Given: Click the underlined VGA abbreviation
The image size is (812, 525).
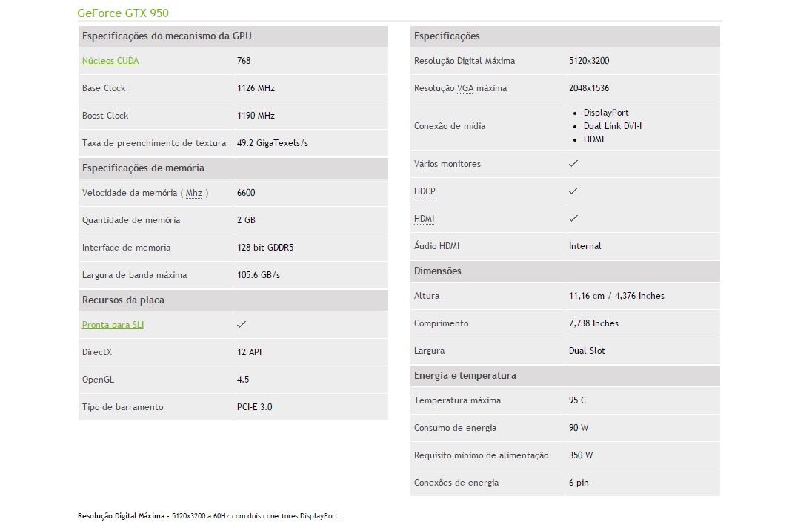Looking at the screenshot, I should click(465, 88).
